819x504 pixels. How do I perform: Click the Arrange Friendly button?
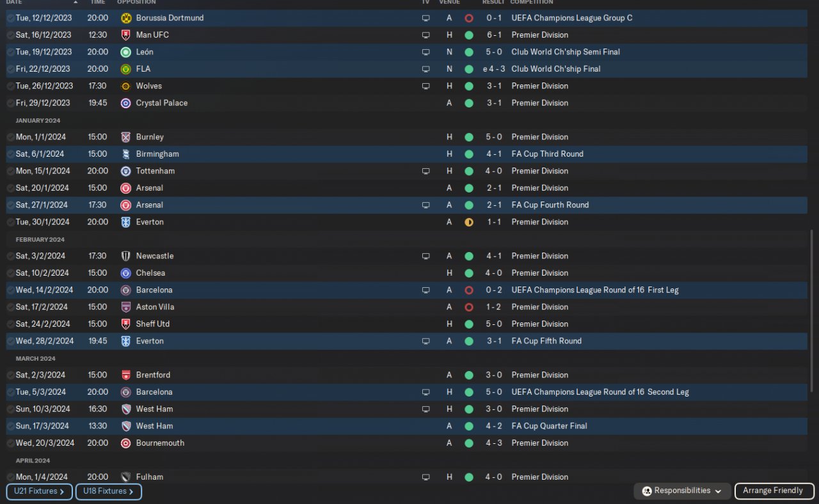772,491
